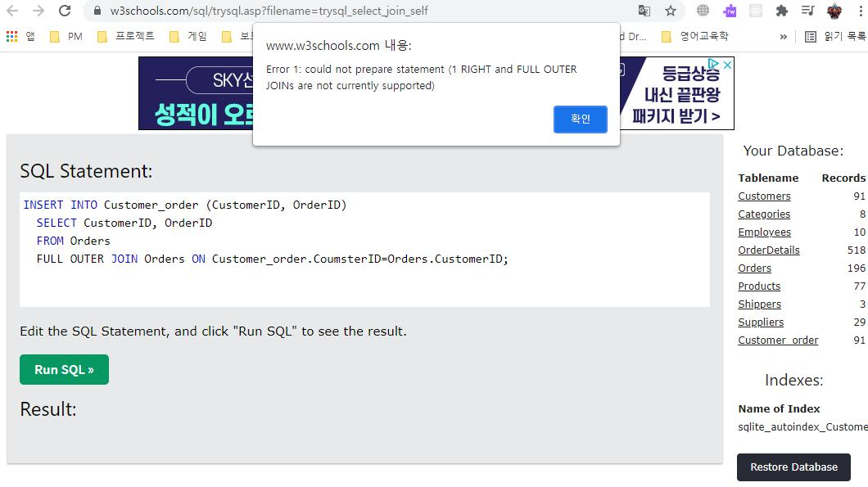This screenshot has height=487, width=868.
Task: Open the Orders table link
Action: (x=754, y=268)
